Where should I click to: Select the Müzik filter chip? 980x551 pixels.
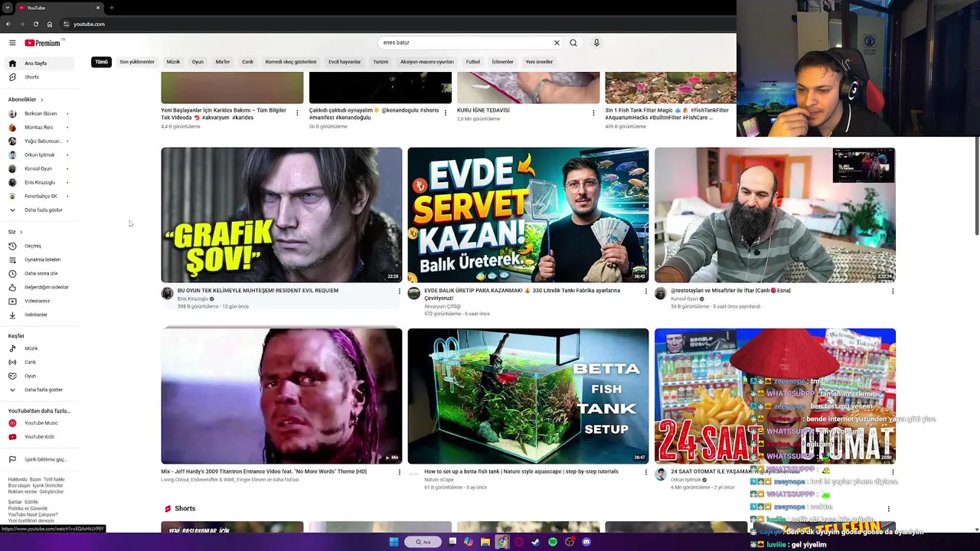coord(174,62)
